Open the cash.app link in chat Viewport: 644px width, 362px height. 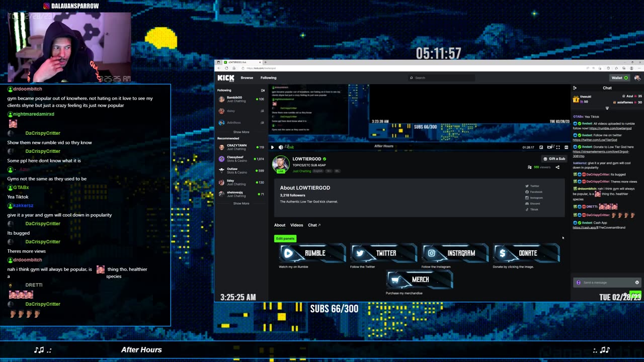599,228
